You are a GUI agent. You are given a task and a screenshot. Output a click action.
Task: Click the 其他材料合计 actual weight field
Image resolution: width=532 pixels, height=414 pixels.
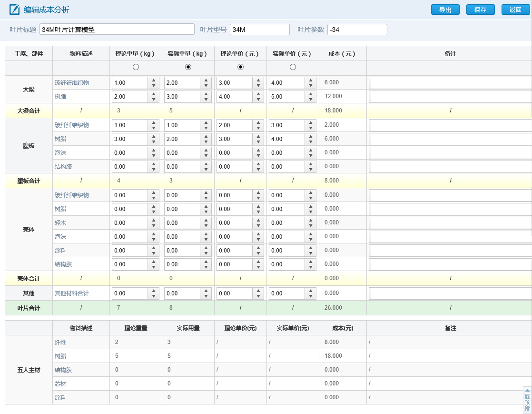tap(182, 293)
